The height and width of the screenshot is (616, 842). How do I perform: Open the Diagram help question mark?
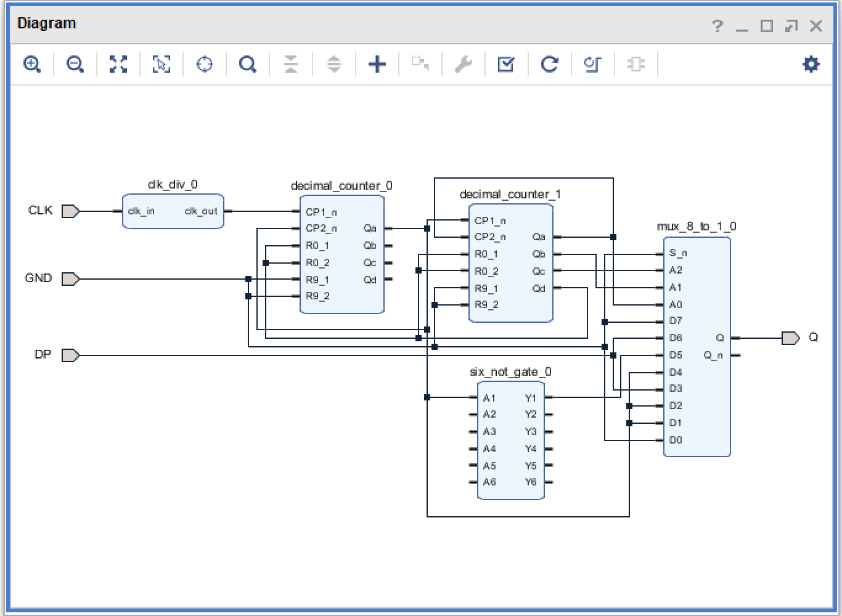tap(717, 26)
